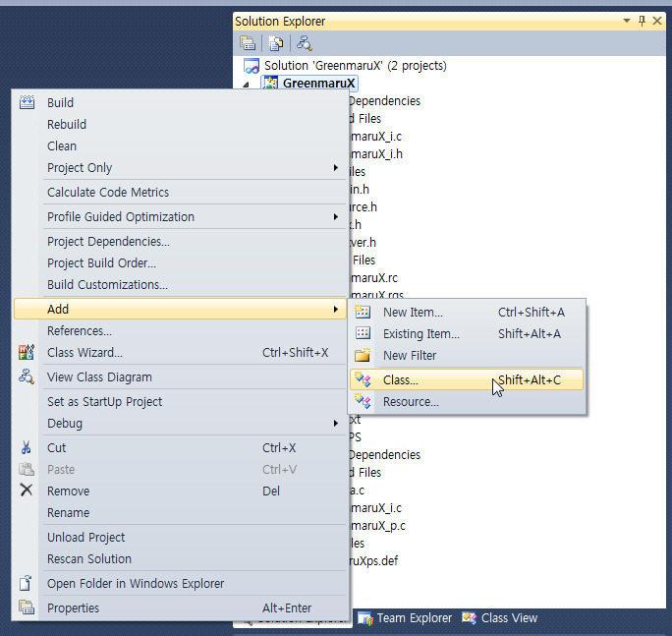Choose Unload Project
672x636 pixels.
(180, 537)
